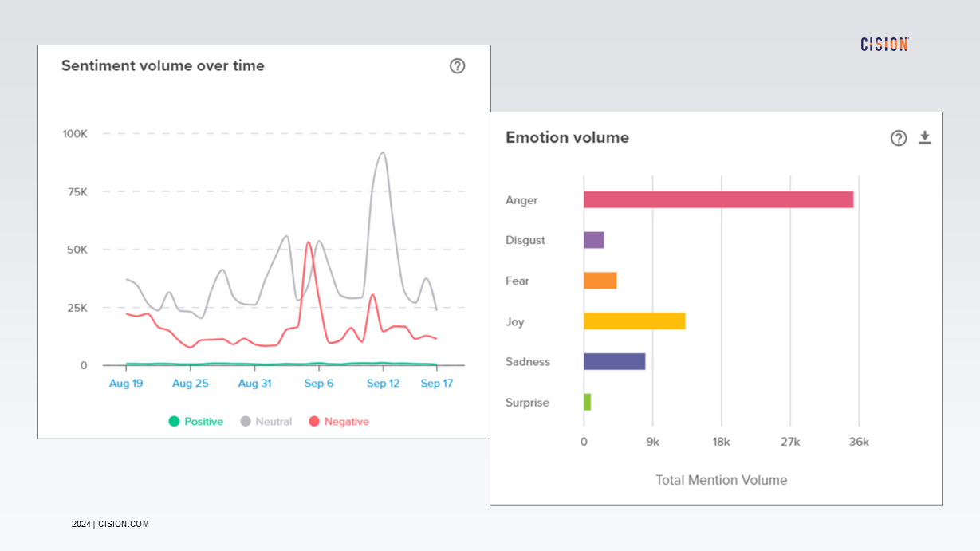Expand the Sentiment volume over time panel
The image size is (980, 551).
(x=163, y=65)
